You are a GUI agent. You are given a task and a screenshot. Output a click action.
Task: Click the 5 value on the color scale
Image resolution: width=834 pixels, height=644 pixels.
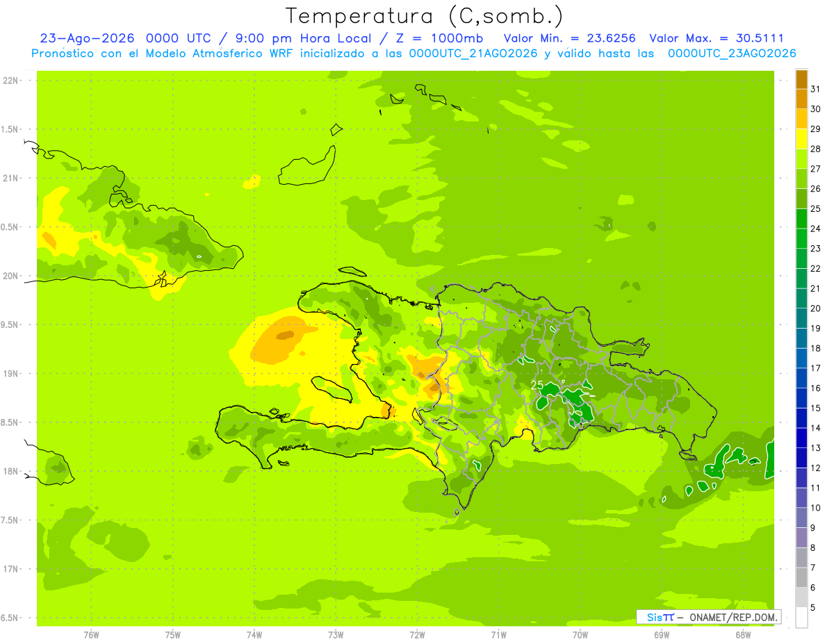tap(813, 608)
